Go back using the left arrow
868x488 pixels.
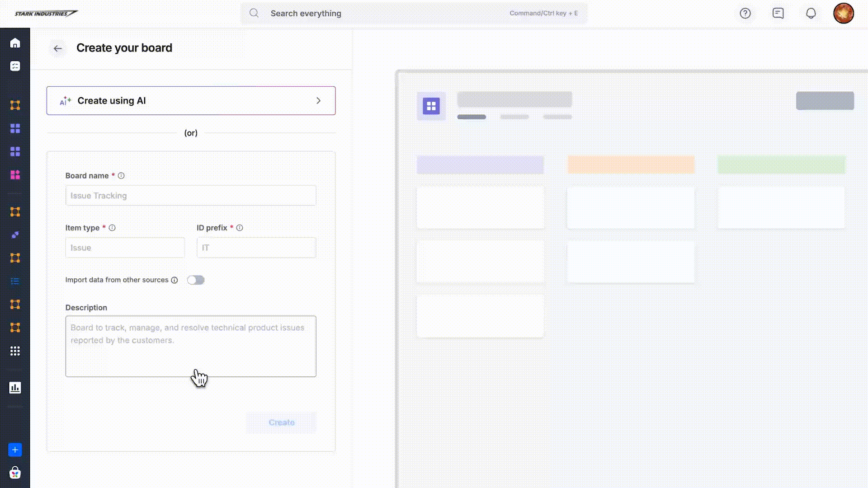click(x=57, y=48)
